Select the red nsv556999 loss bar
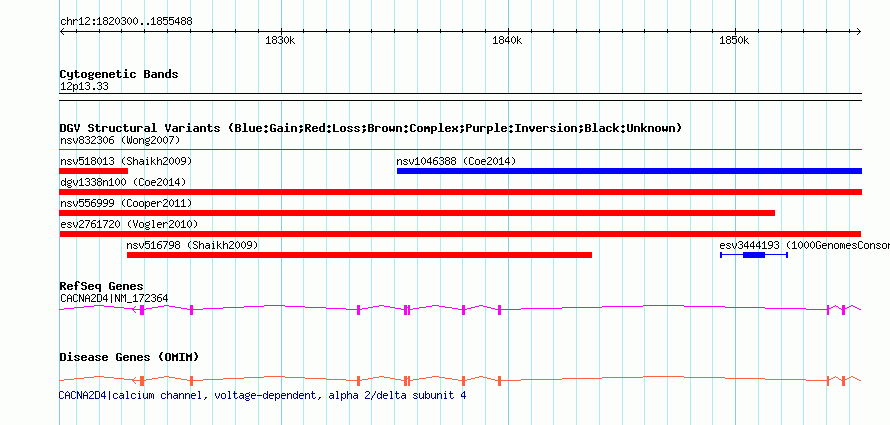This screenshot has height=425, width=890. [x=417, y=213]
